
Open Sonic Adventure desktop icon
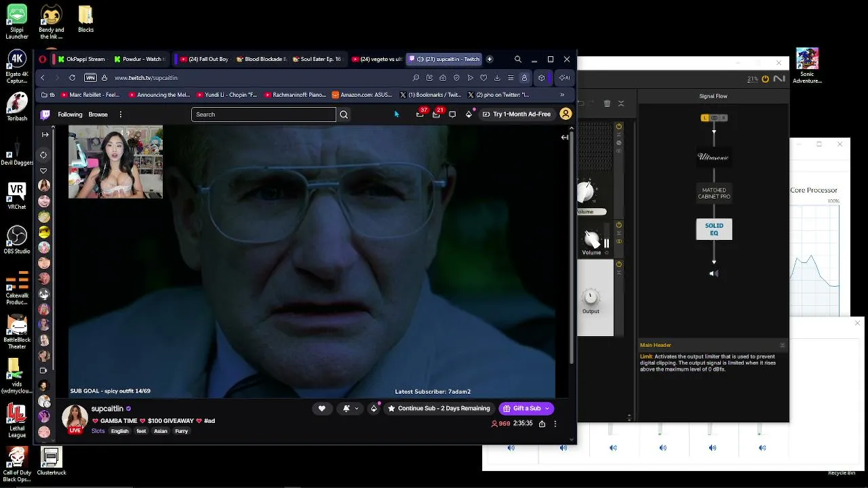click(x=807, y=66)
